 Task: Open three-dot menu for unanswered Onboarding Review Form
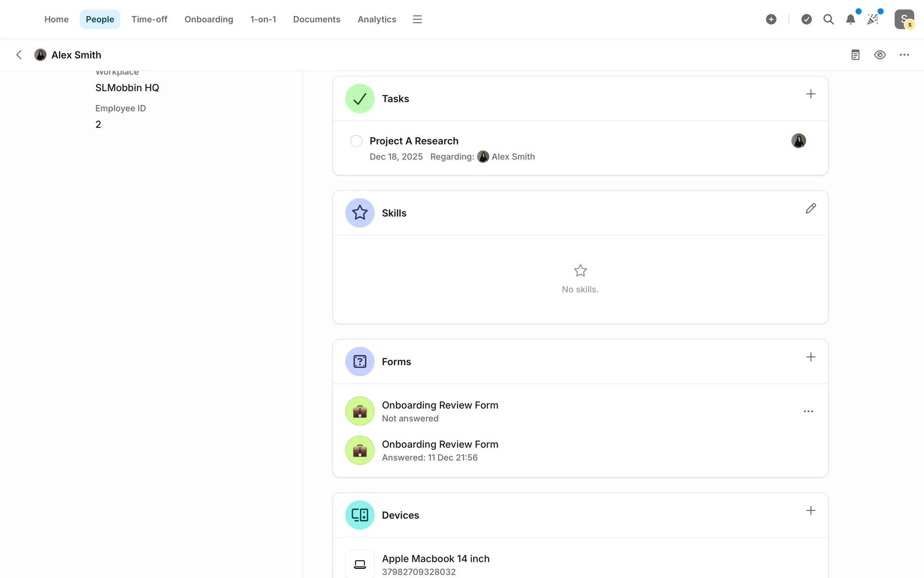808,411
